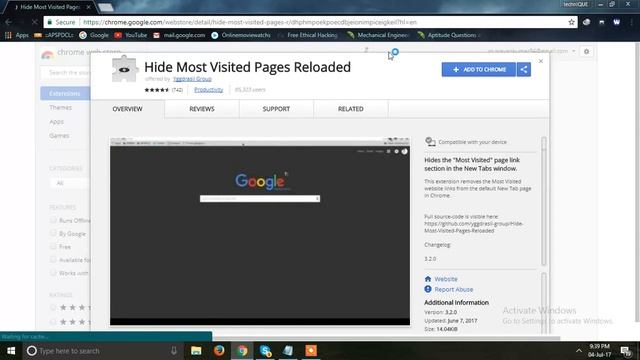Click the Type here to search box
Image resolution: width=640 pixels, height=360 pixels.
pos(102,351)
